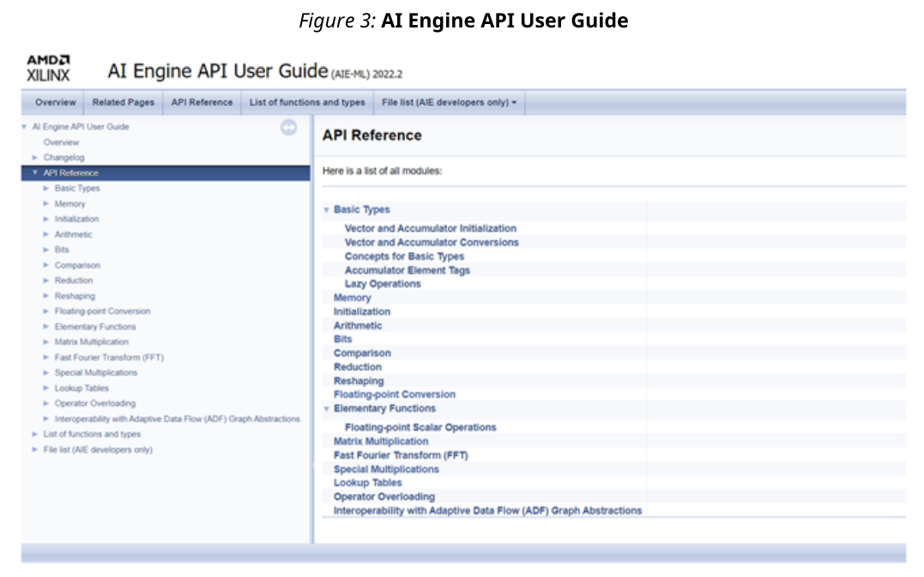Expand Reduction node in the sidebar

pos(46,280)
